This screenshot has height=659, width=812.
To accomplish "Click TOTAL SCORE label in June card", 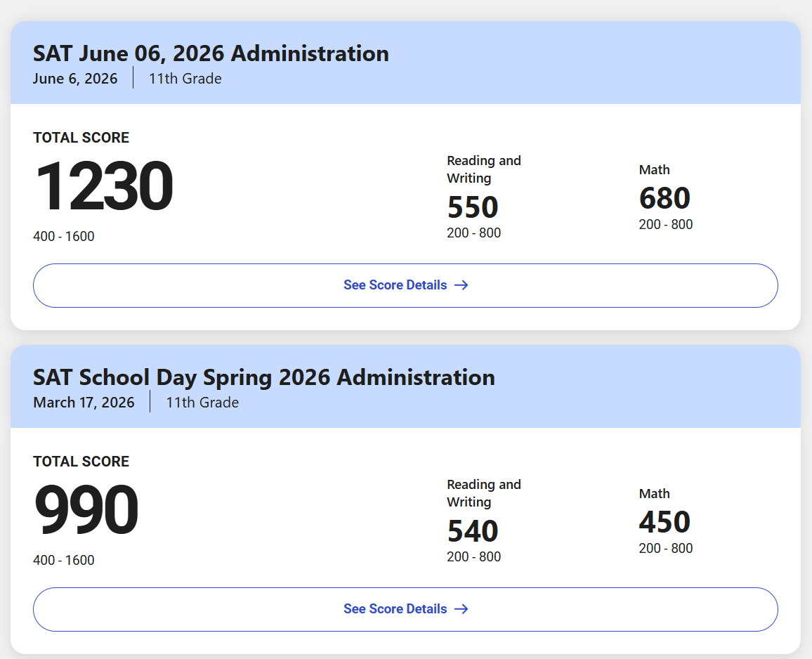I will point(81,138).
